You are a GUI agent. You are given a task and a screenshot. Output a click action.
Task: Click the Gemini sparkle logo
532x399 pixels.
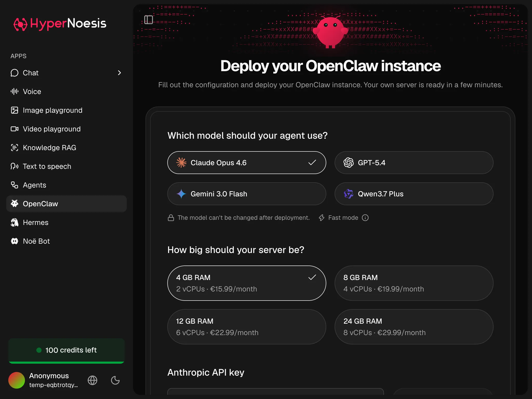coord(181,194)
